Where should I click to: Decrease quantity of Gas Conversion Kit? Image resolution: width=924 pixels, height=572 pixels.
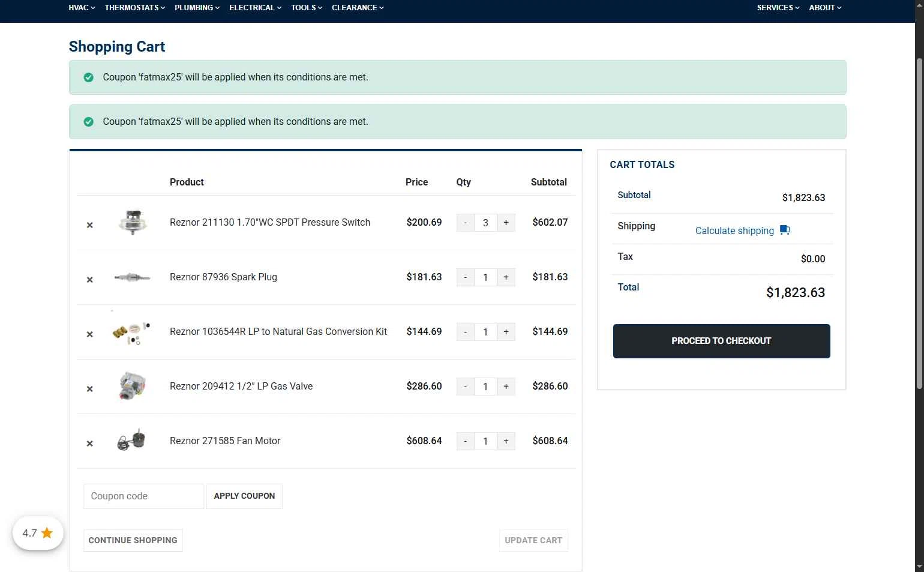point(465,332)
